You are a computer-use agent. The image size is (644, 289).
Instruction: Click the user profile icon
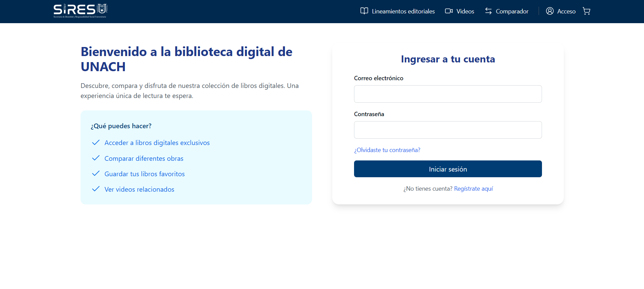550,11
